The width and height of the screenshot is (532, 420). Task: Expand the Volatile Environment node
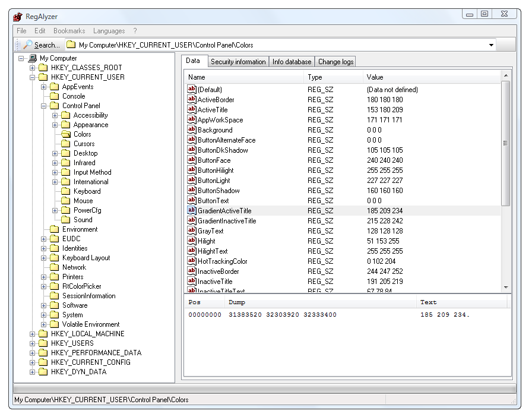[43, 324]
